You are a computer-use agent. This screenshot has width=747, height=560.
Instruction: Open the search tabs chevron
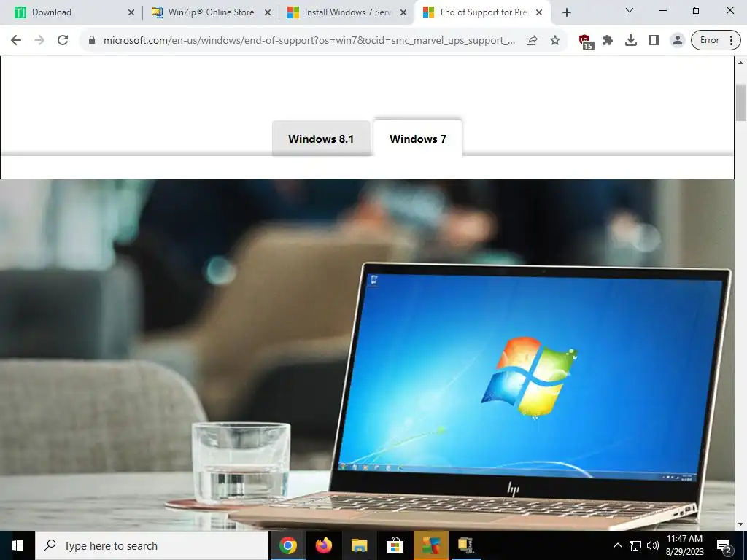pos(630,10)
